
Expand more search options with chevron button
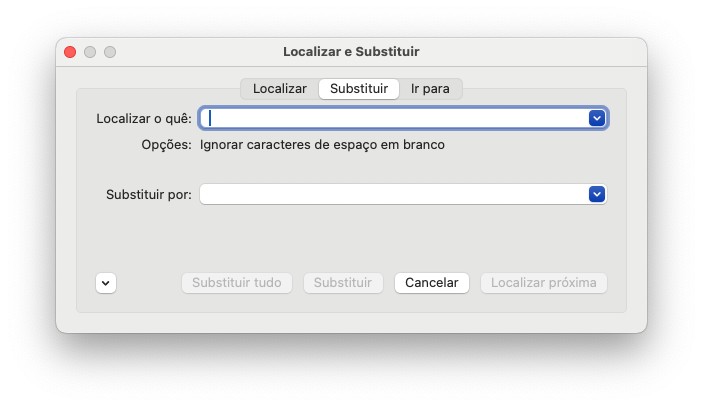coord(106,283)
